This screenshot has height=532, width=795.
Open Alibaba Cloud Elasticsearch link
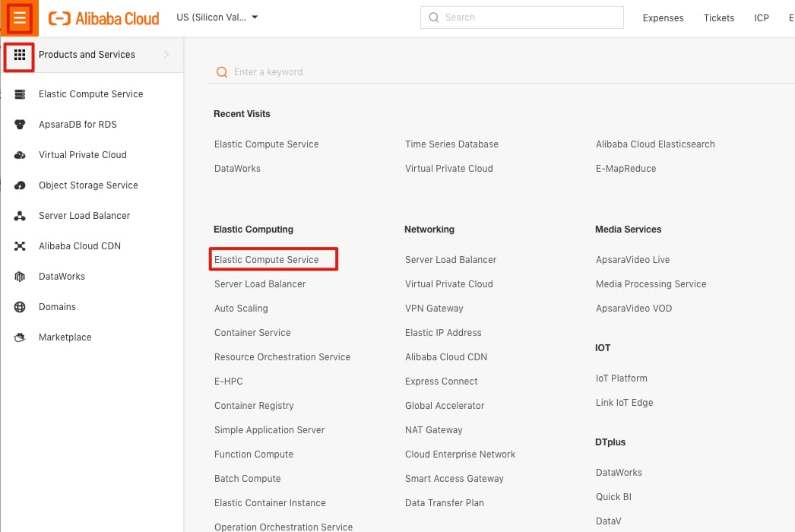[655, 144]
